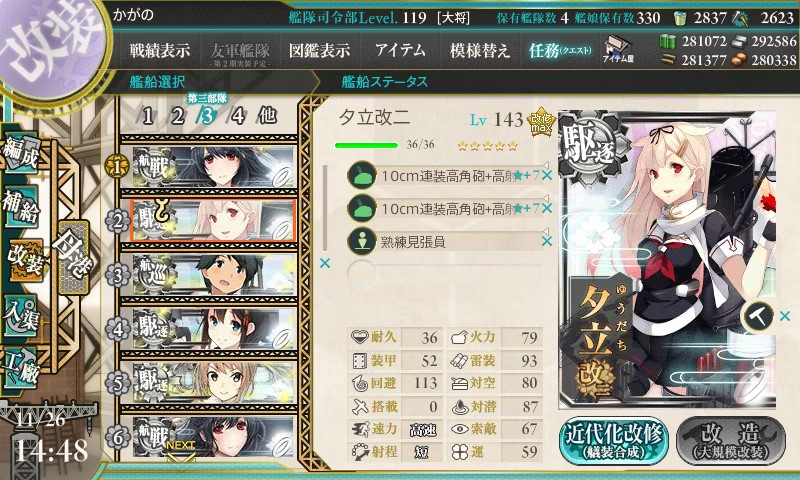This screenshot has height=480, width=800.
Task: Click the アイテム屋 item shop icon
Action: coord(618,50)
